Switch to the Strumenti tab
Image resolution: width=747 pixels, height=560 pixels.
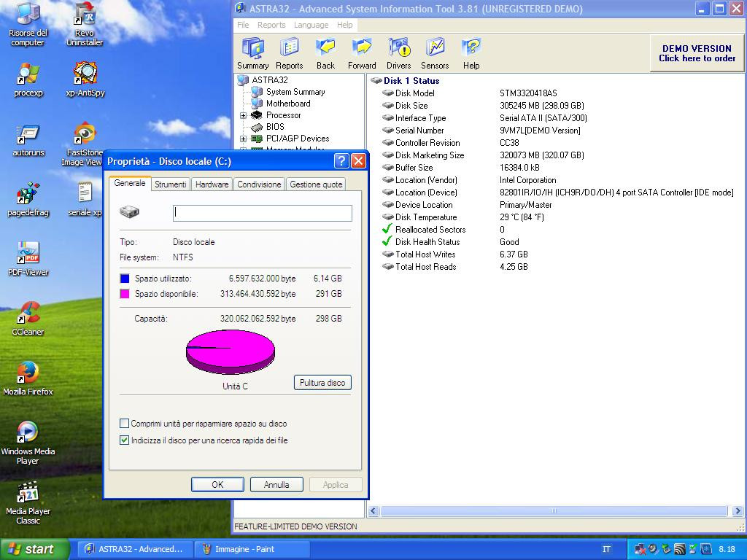click(170, 184)
